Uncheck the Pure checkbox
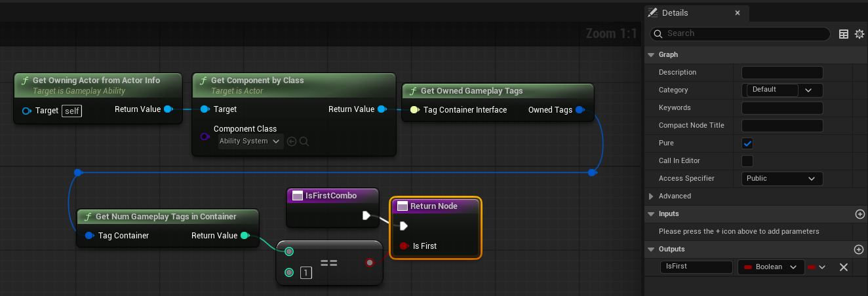868x296 pixels. point(747,143)
